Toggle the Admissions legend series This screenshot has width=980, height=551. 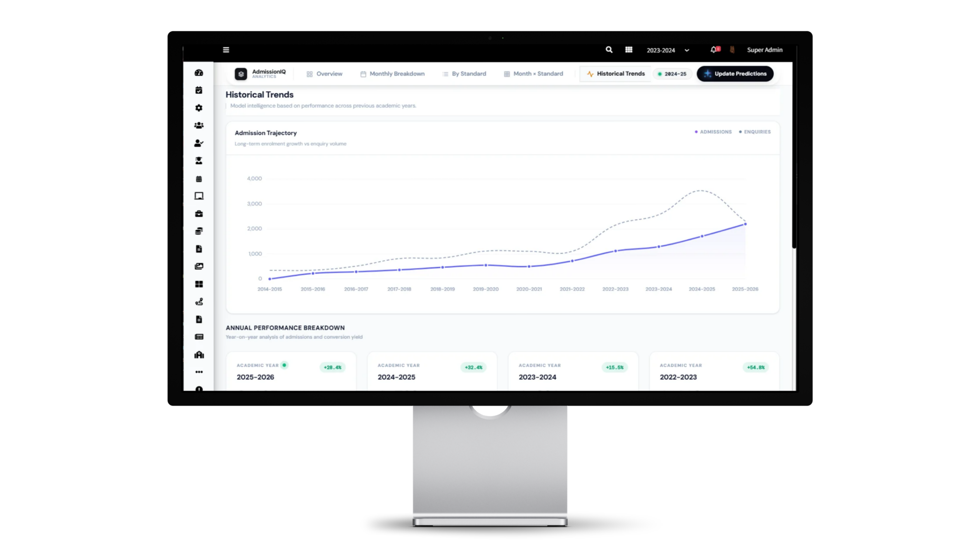click(x=713, y=132)
